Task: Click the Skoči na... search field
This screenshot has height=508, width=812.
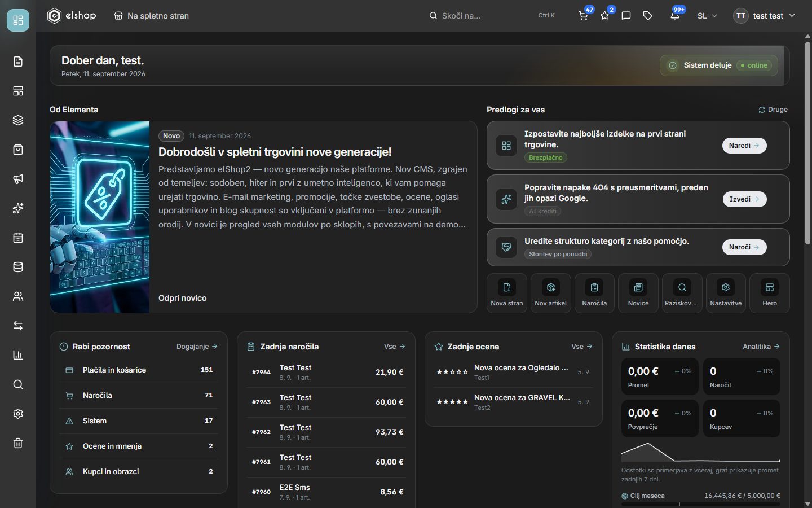Action: [492, 16]
